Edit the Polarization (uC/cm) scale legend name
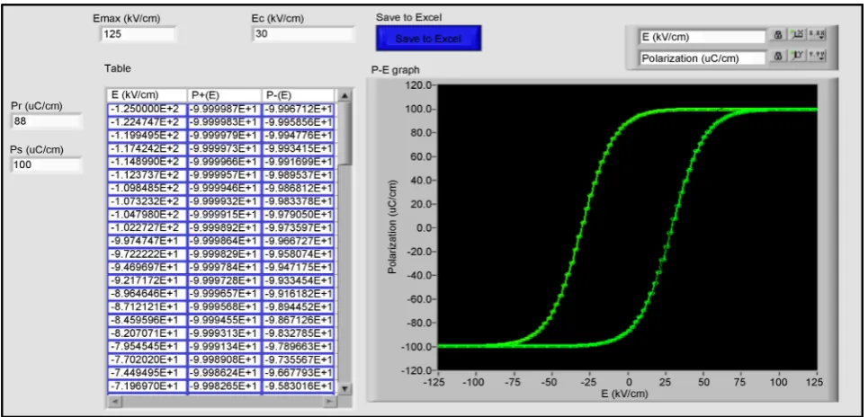 [702, 58]
